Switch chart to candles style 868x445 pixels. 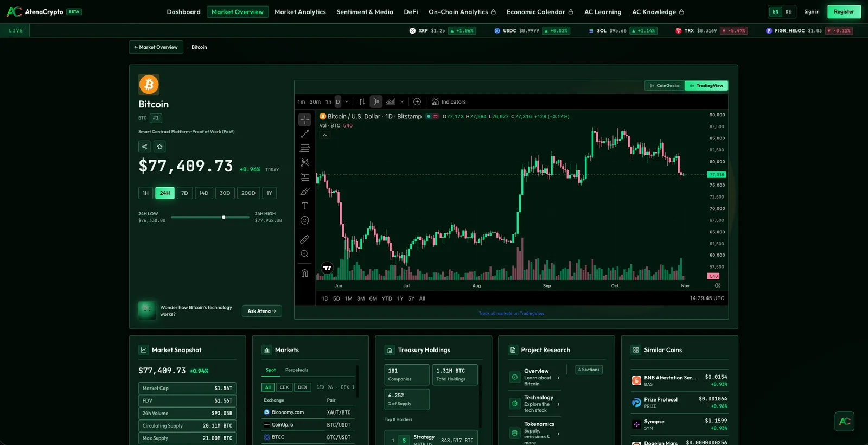376,101
